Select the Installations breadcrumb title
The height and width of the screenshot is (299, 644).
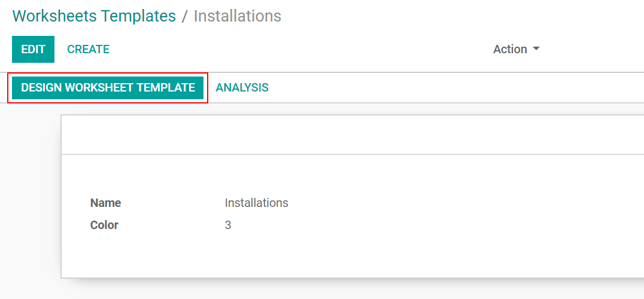[238, 16]
